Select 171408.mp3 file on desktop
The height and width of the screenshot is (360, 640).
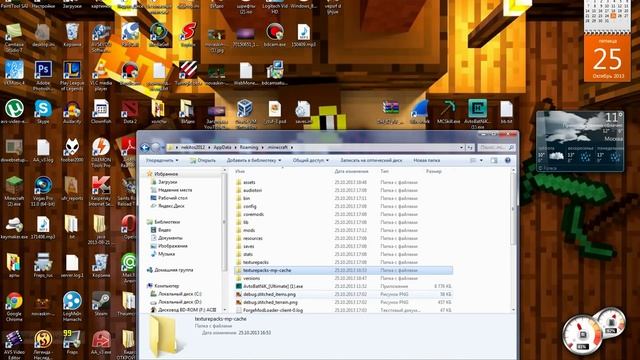coord(43,227)
